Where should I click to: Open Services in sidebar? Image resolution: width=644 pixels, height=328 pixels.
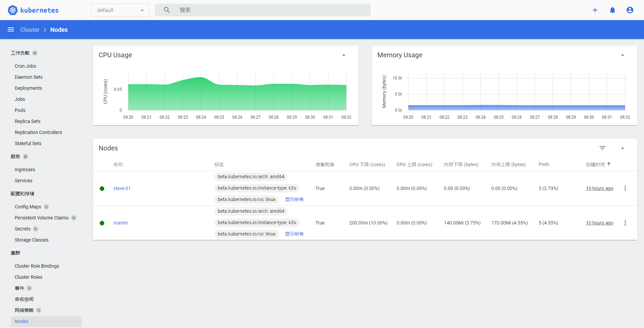pos(23,181)
